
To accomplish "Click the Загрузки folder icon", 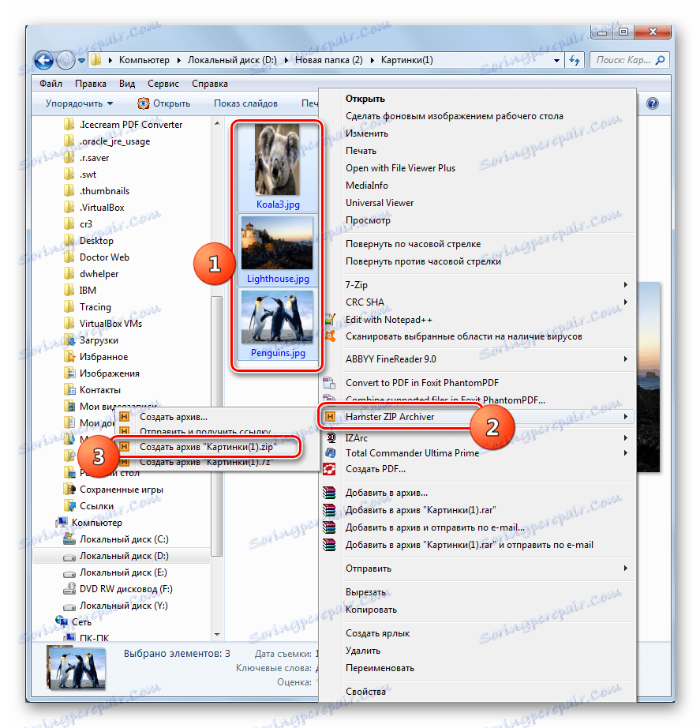I will click(x=69, y=340).
